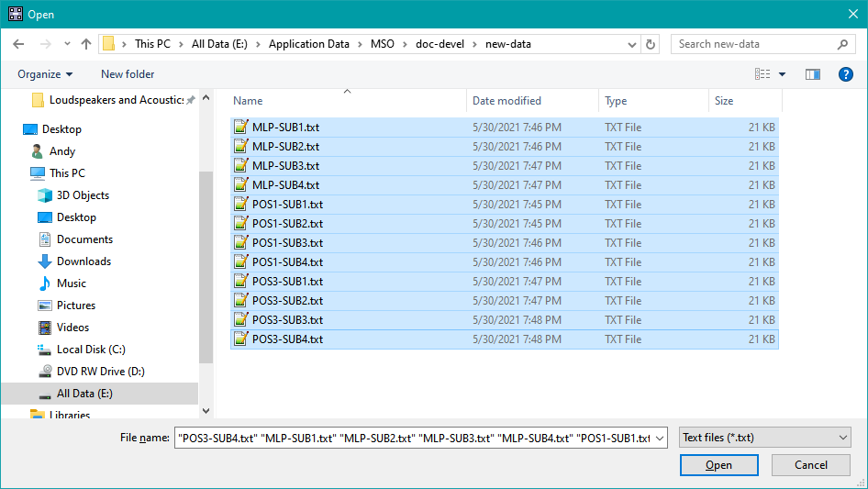Open the Organize menu
Screen dimensions: 868x489
point(45,74)
